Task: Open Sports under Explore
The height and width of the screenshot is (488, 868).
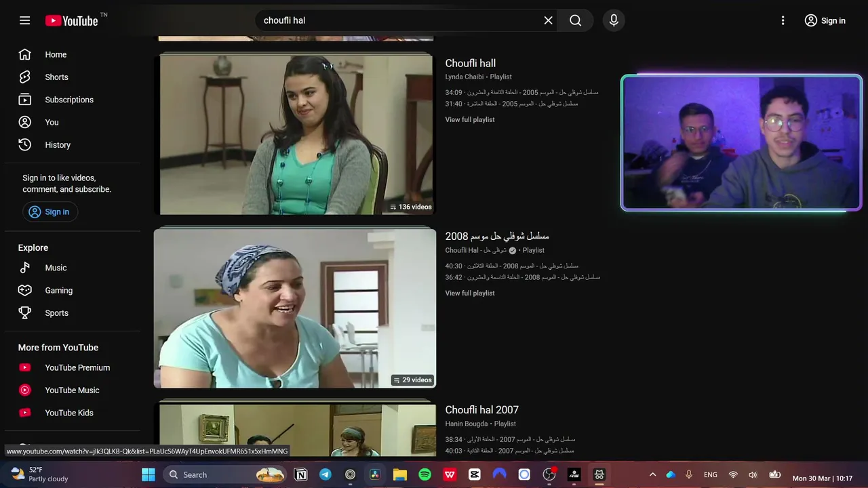Action: coord(73,312)
